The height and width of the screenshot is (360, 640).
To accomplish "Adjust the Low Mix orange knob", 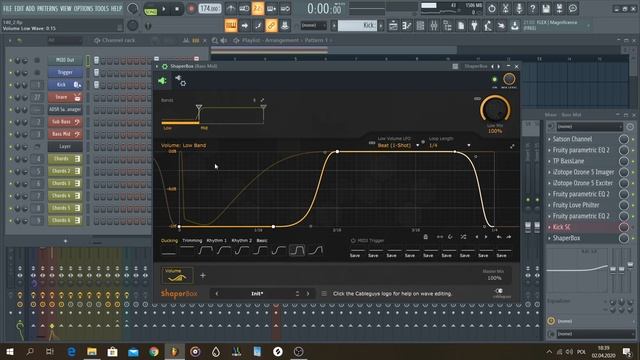I will [x=495, y=110].
